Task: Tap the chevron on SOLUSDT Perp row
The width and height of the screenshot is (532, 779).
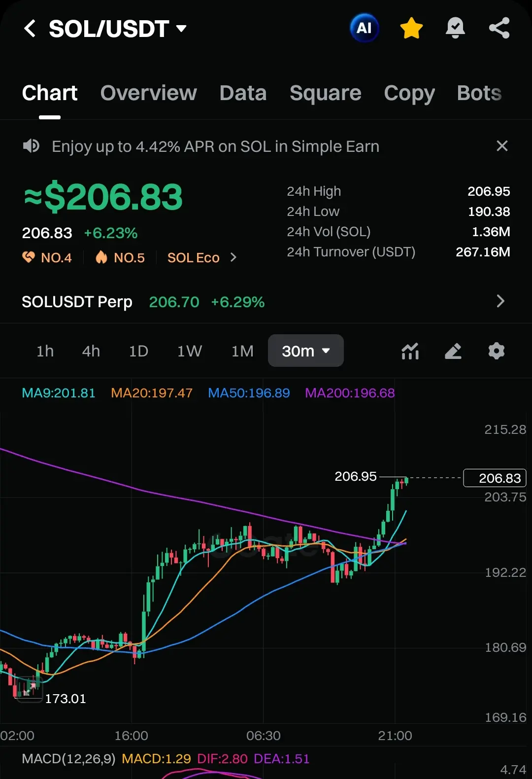Action: tap(500, 301)
